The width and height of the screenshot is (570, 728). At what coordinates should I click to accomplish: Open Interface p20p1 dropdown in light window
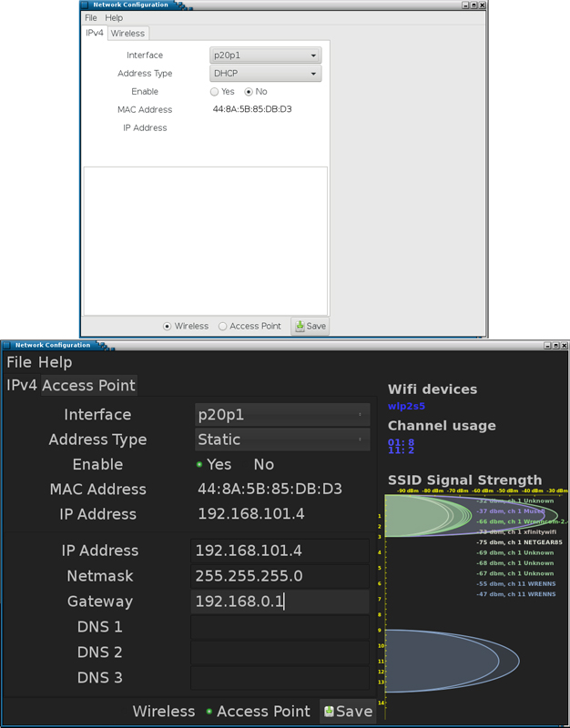265,56
